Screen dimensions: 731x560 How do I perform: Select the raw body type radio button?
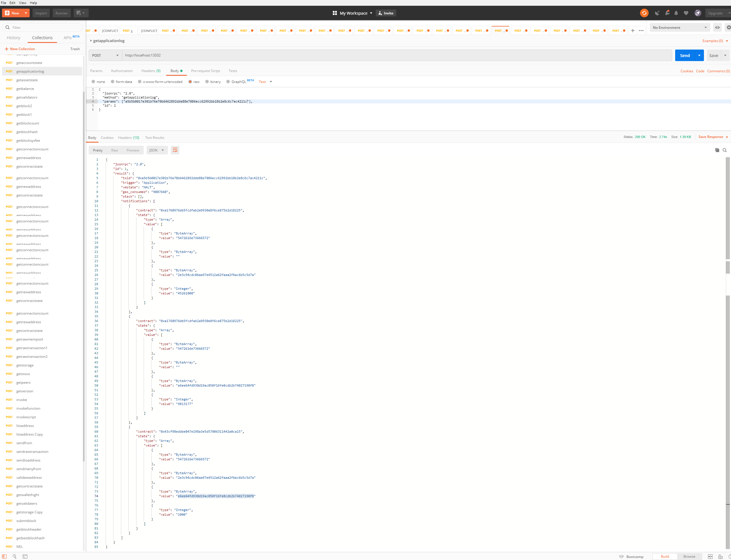pyautogui.click(x=190, y=82)
